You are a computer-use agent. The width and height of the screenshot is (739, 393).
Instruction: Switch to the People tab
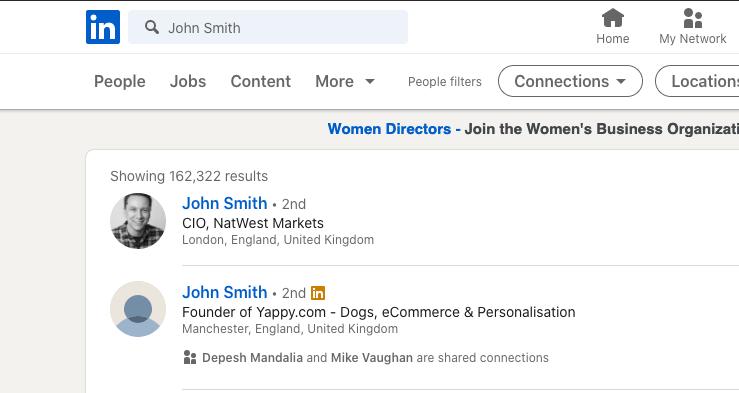coord(120,81)
